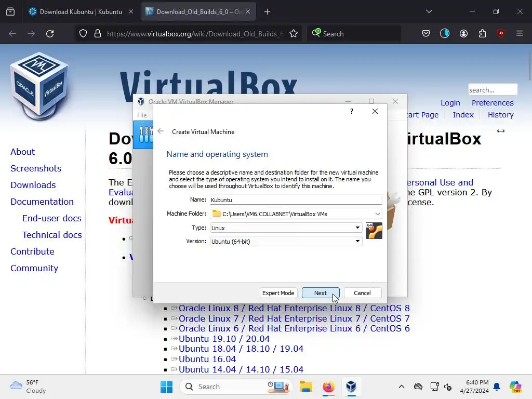Open File Explorer from the taskbar
Viewport: 532px width, 399px height.
[305, 387]
